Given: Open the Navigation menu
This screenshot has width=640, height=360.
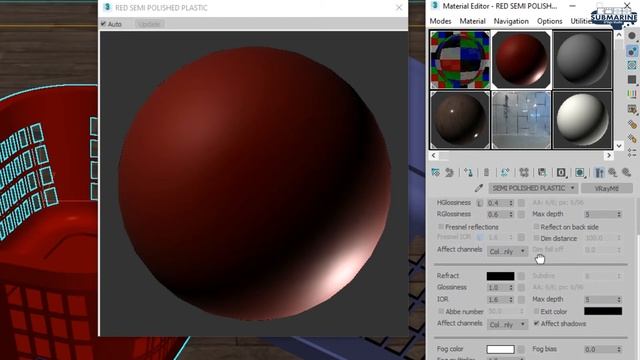Looking at the screenshot, I should pos(511,21).
